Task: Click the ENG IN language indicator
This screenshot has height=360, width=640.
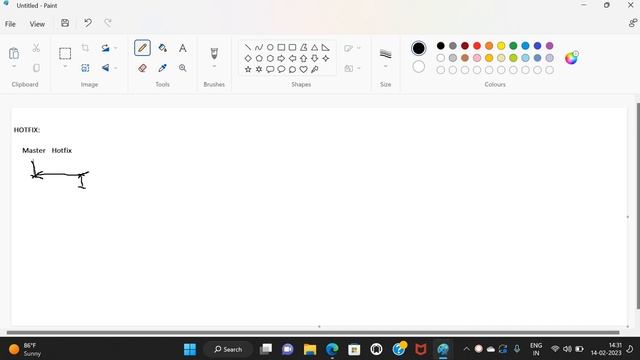Action: tap(536, 349)
